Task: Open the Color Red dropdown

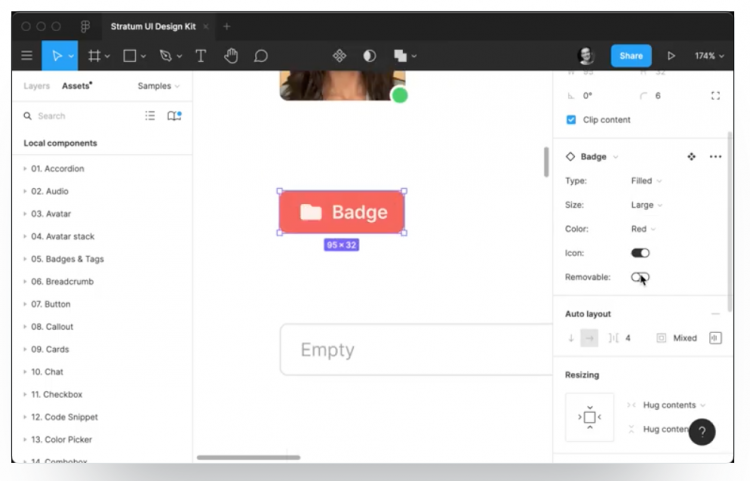Action: [x=643, y=229]
